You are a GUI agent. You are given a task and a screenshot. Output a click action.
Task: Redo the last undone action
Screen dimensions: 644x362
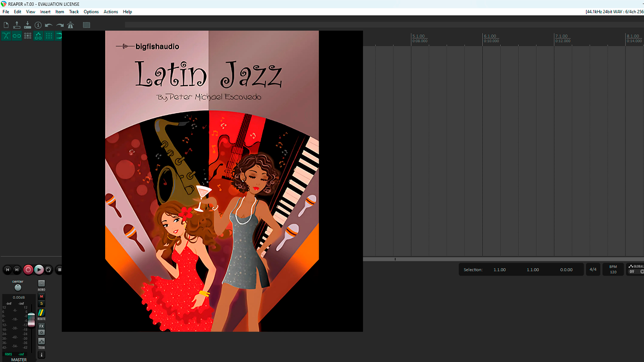(x=60, y=25)
